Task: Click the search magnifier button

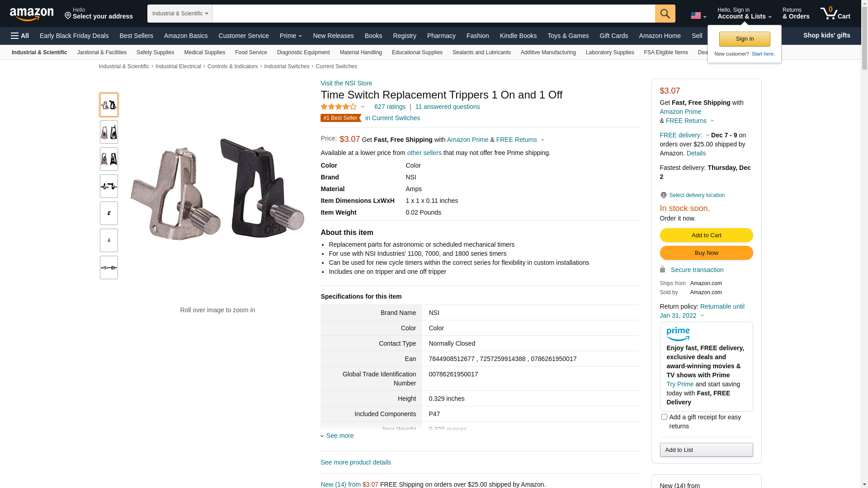Action: (x=665, y=14)
